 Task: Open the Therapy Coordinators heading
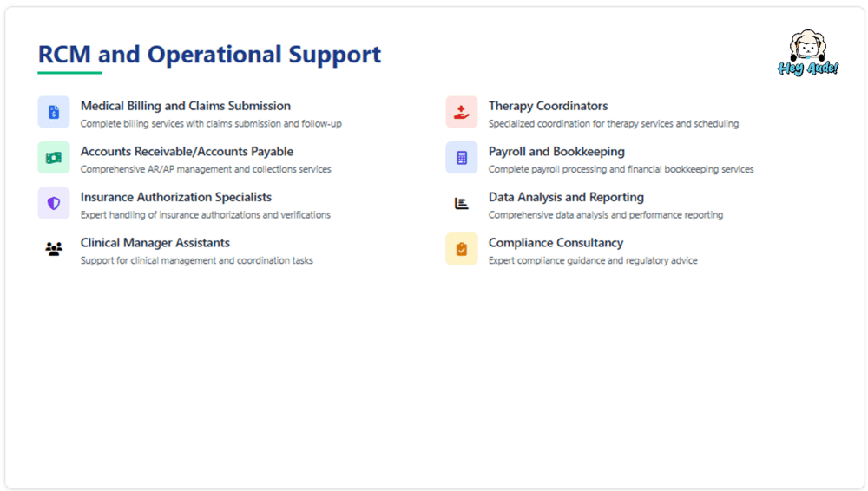pyautogui.click(x=549, y=106)
